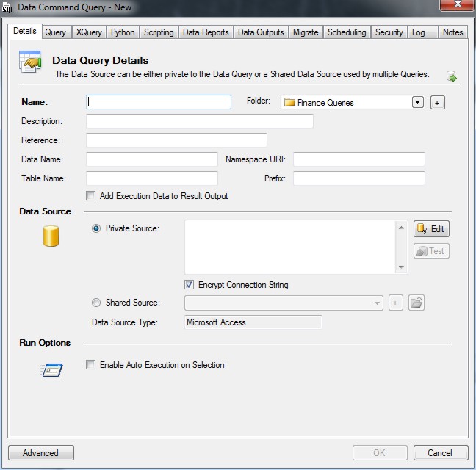Click the SQL icon in the title bar
This screenshot has width=476, height=470.
click(x=9, y=7)
